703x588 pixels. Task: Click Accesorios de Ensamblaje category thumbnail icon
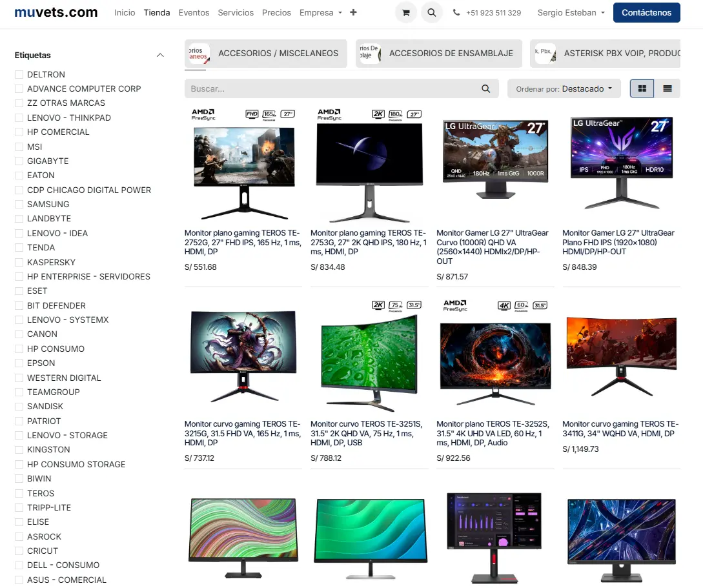pos(370,54)
